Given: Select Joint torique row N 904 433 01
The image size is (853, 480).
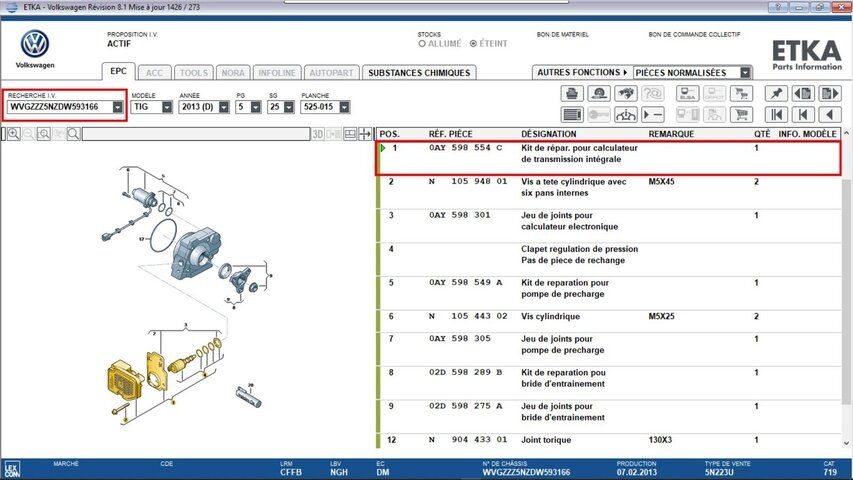Looking at the screenshot, I should pyautogui.click(x=609, y=440).
